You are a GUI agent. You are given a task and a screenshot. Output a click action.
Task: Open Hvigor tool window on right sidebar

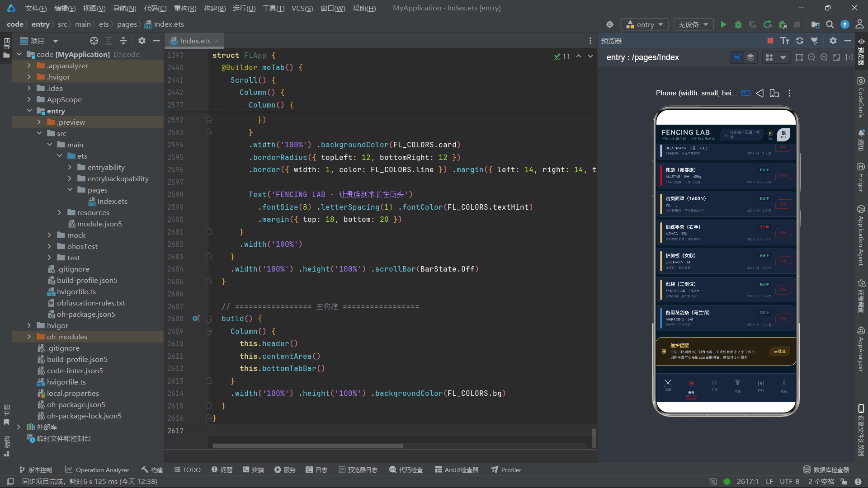pyautogui.click(x=861, y=178)
